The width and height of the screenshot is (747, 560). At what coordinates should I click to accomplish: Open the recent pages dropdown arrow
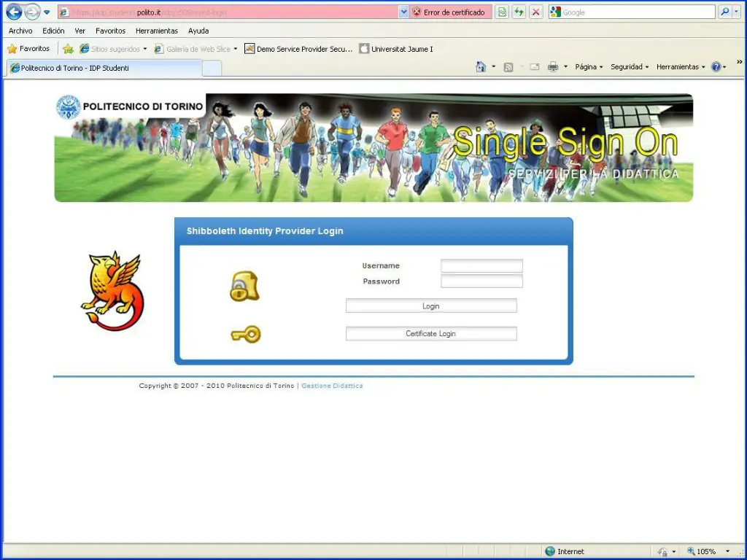coord(47,12)
